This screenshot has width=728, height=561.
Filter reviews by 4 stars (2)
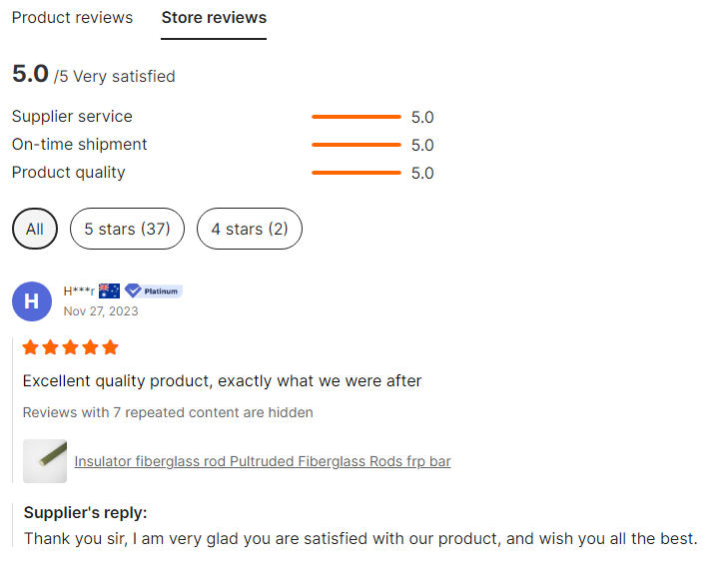coord(249,229)
